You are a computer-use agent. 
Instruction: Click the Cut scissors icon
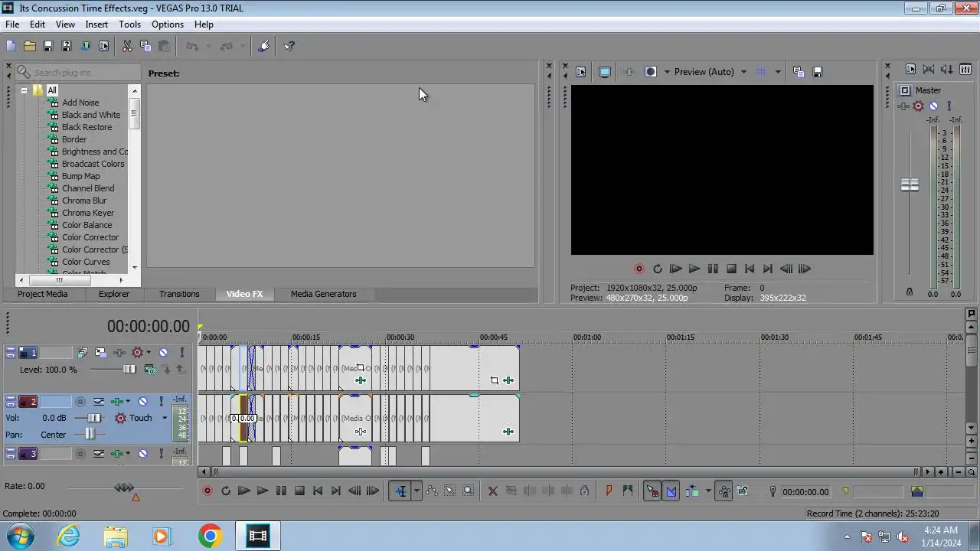coord(127,46)
